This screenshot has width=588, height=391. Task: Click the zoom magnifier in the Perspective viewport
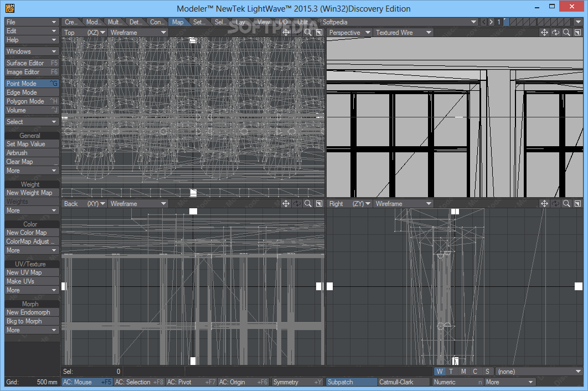pos(566,33)
